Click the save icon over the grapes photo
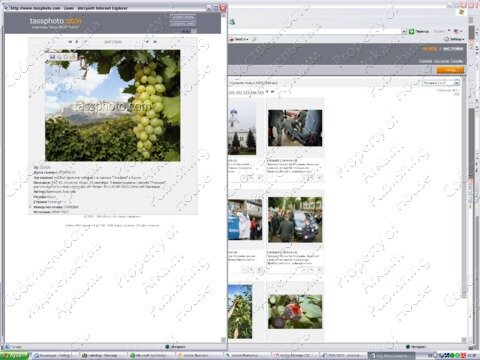This screenshot has height=360, width=480. point(52,57)
